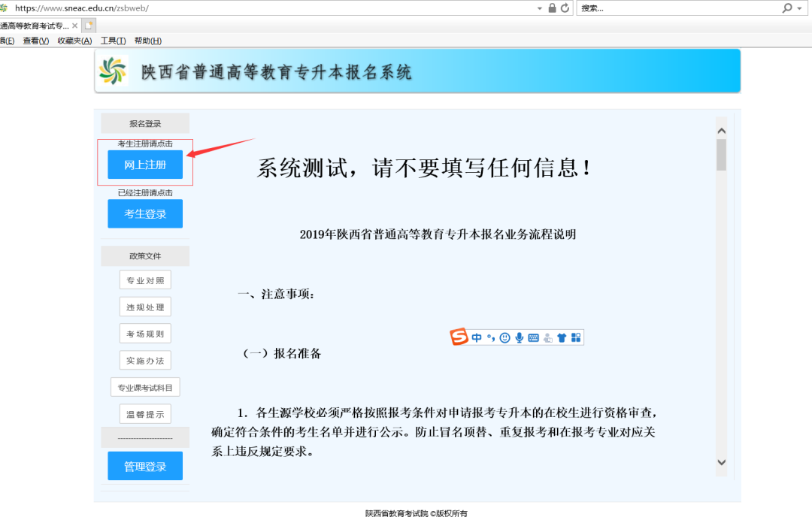Toggle Chinese/English mode on the IME bar
Viewport: 812px width, 520px height.
(x=477, y=338)
